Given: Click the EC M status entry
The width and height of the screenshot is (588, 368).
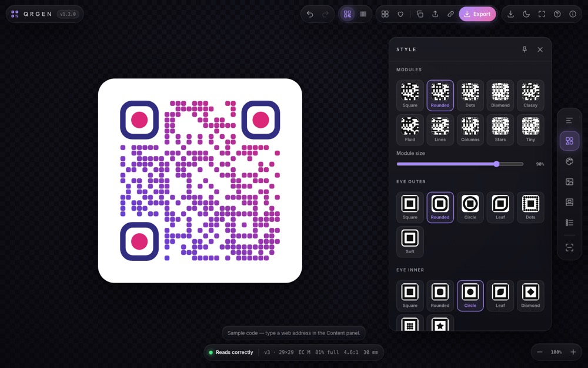Looking at the screenshot, I should point(304,352).
